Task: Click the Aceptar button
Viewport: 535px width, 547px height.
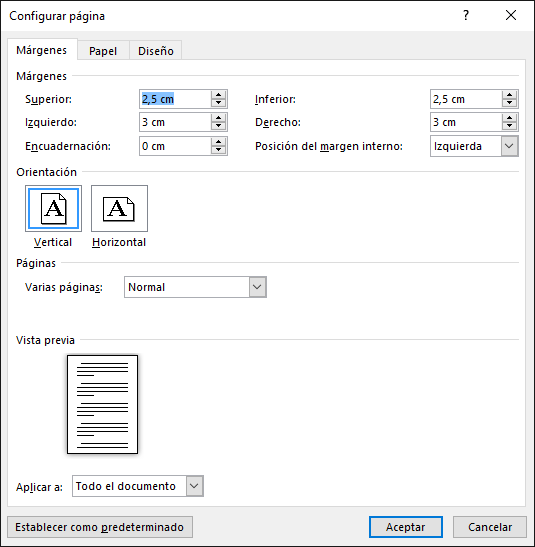Action: tap(406, 527)
